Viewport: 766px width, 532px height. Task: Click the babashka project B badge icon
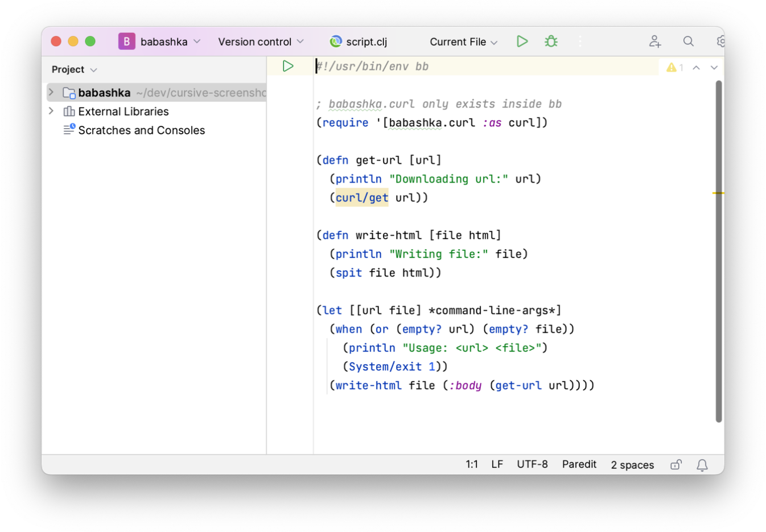(x=126, y=42)
